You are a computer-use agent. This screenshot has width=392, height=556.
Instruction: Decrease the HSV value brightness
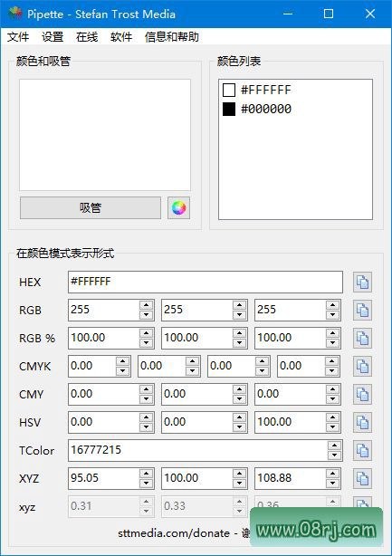point(333,427)
